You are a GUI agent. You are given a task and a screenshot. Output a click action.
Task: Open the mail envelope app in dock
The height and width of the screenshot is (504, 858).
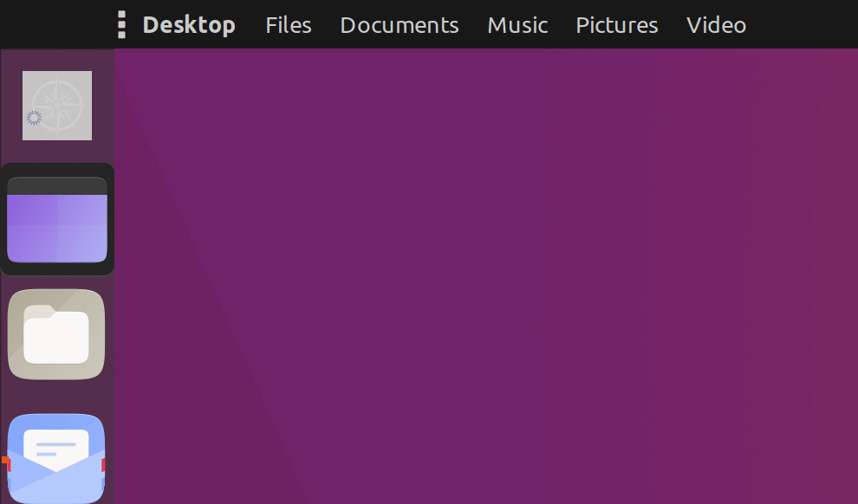[56, 459]
